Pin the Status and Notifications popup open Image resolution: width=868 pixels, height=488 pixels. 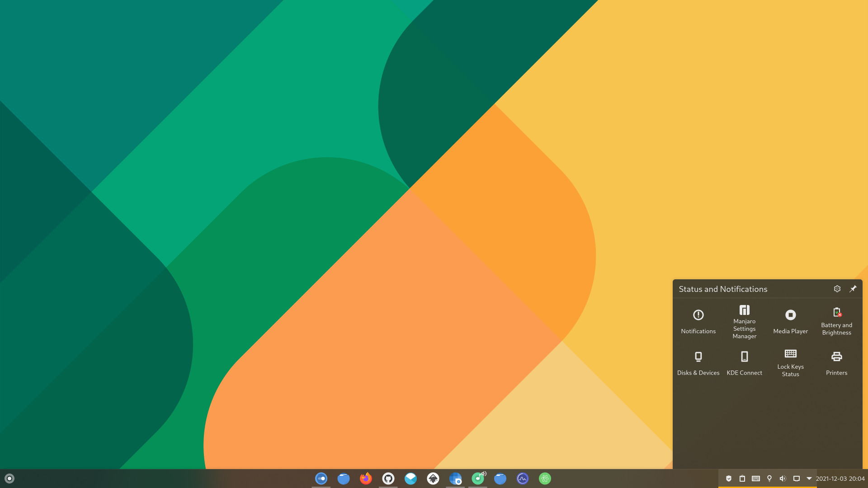pyautogui.click(x=853, y=289)
